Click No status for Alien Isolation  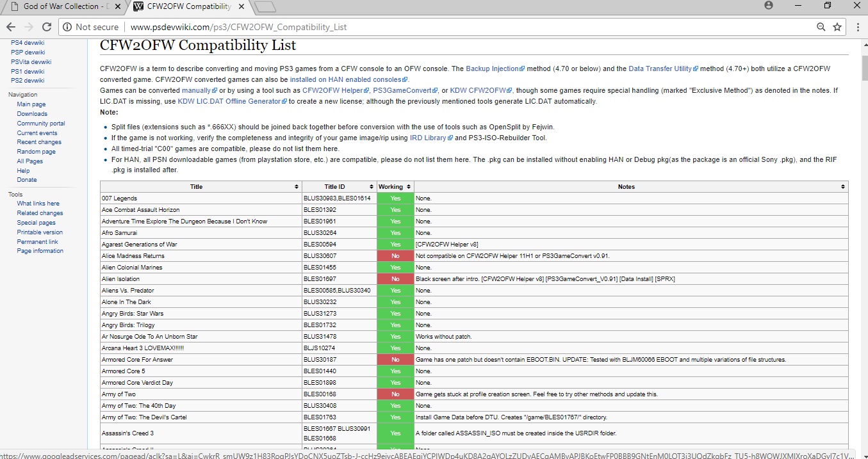395,279
